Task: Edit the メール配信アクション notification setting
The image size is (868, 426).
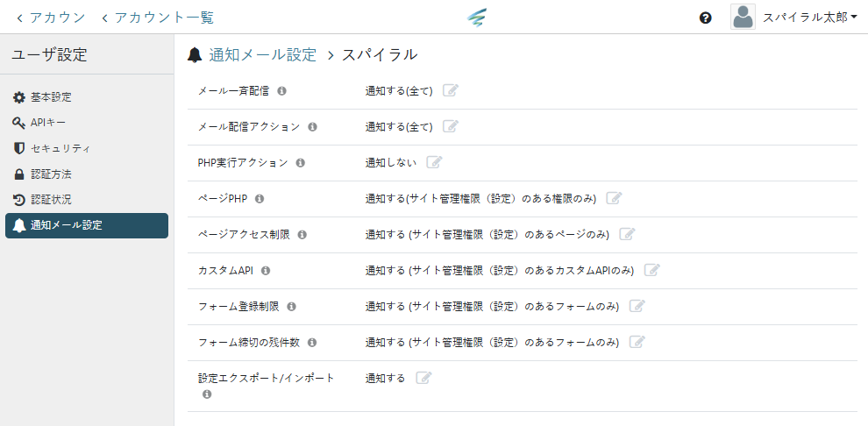Action: (x=451, y=126)
